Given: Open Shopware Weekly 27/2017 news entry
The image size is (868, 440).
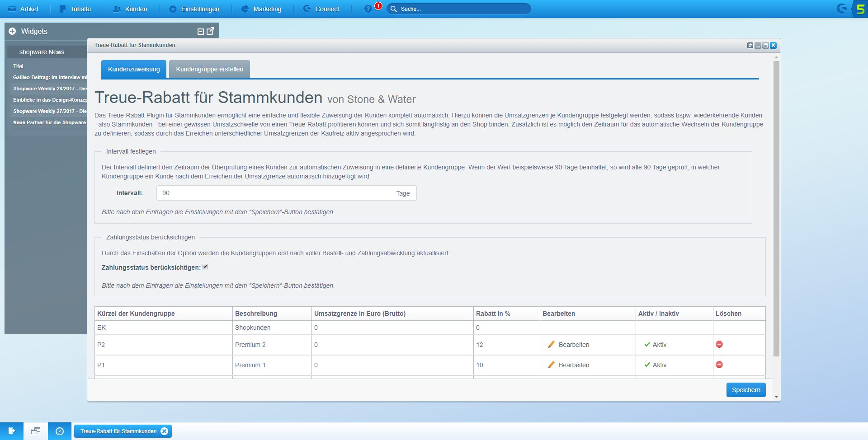Looking at the screenshot, I should pos(50,111).
